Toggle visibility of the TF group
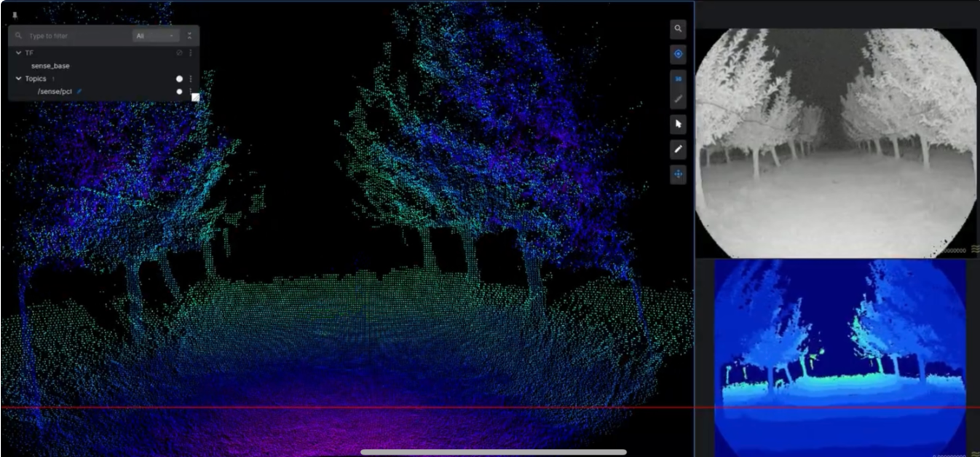The height and width of the screenshot is (457, 980). coord(179,53)
